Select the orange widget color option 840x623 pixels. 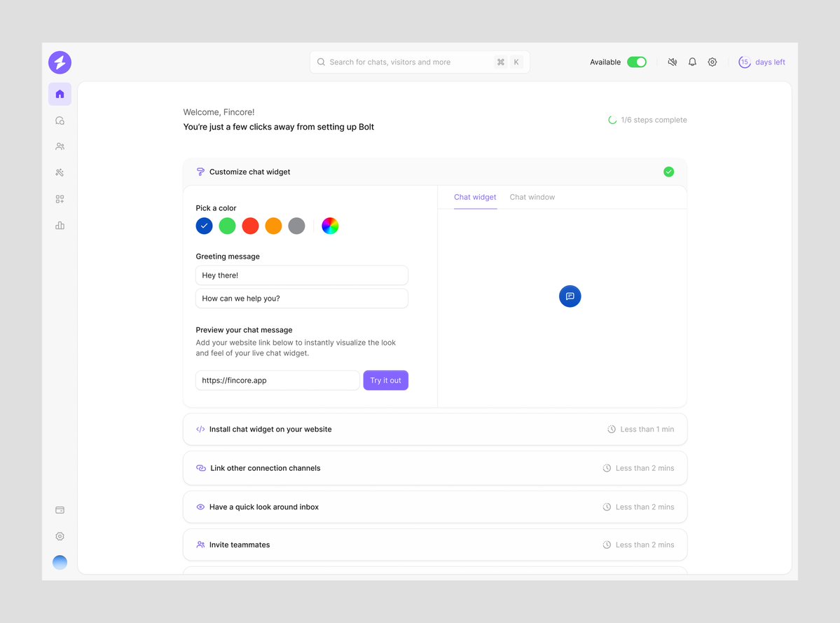273,226
